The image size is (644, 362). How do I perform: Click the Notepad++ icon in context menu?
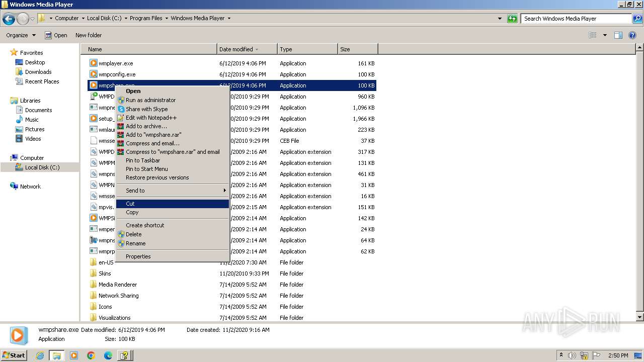[121, 118]
